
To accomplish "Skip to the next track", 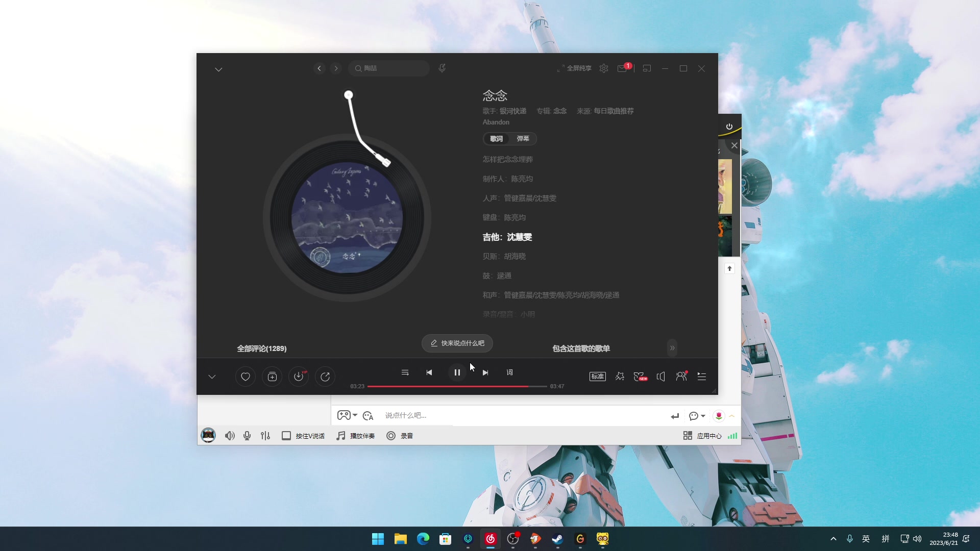I will [485, 372].
